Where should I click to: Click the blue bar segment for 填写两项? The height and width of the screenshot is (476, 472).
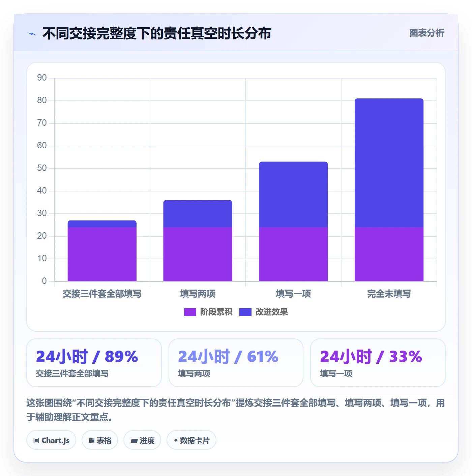coord(198,214)
